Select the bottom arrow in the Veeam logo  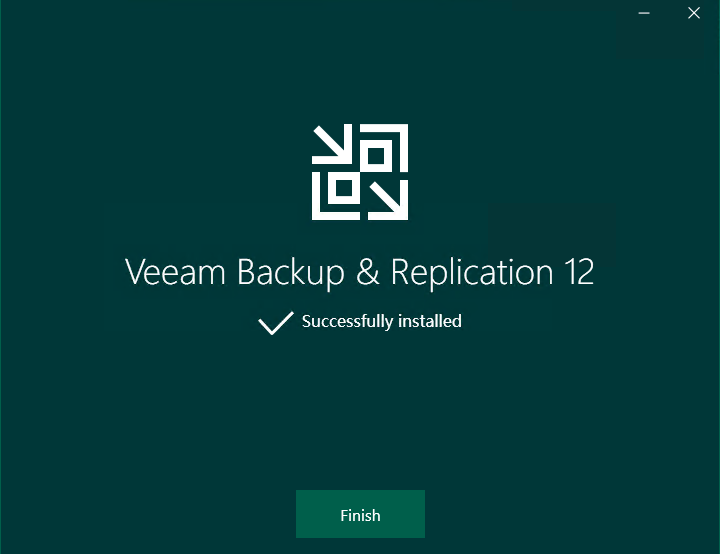coord(388,200)
